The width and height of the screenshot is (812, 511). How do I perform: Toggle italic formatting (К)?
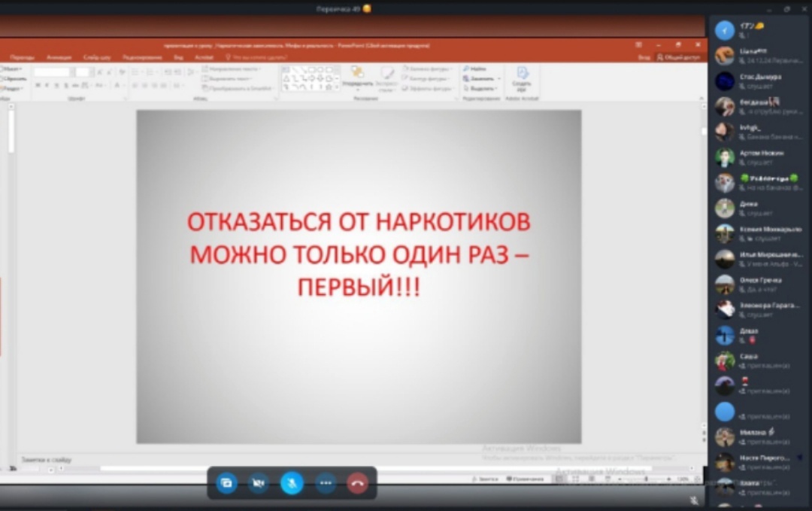tap(47, 85)
